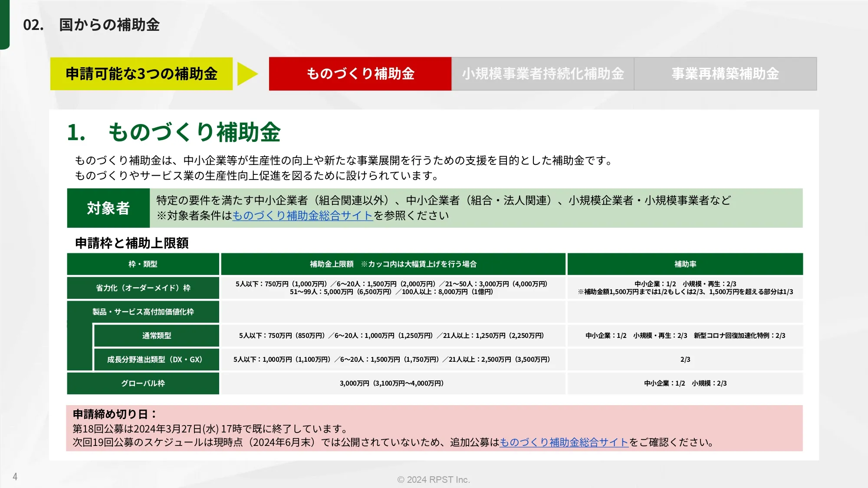Screen dimensions: 868x488
Task: Open ものづくり補助金総合サイト link in 対象者 box
Action: point(302,216)
